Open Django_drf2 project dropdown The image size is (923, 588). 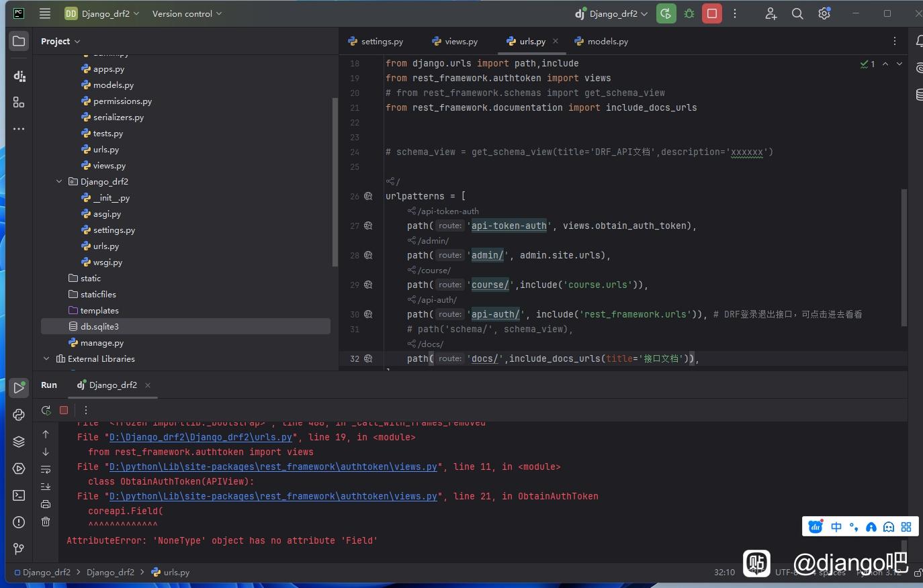click(x=102, y=13)
